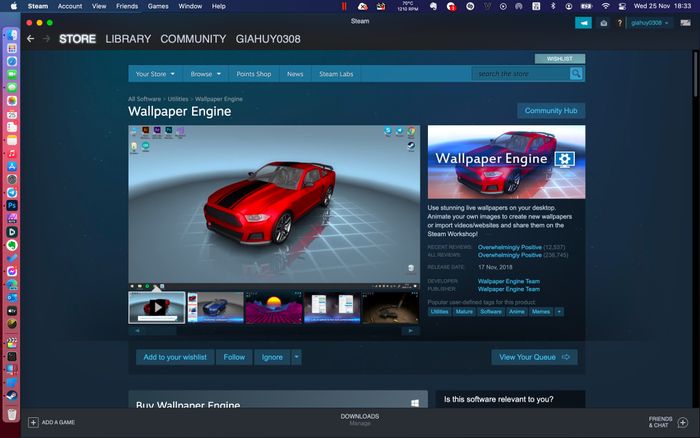This screenshot has width=700, height=438.
Task: Open App Store from the Dock
Action: [12, 166]
